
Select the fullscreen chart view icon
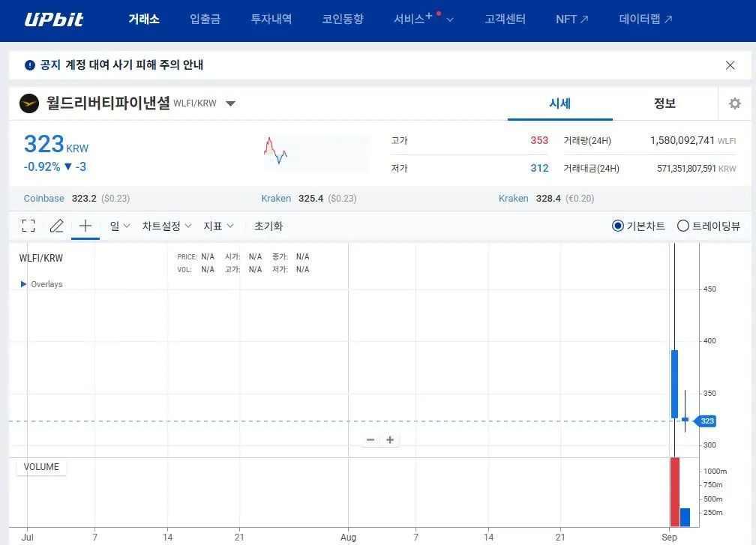(x=28, y=225)
